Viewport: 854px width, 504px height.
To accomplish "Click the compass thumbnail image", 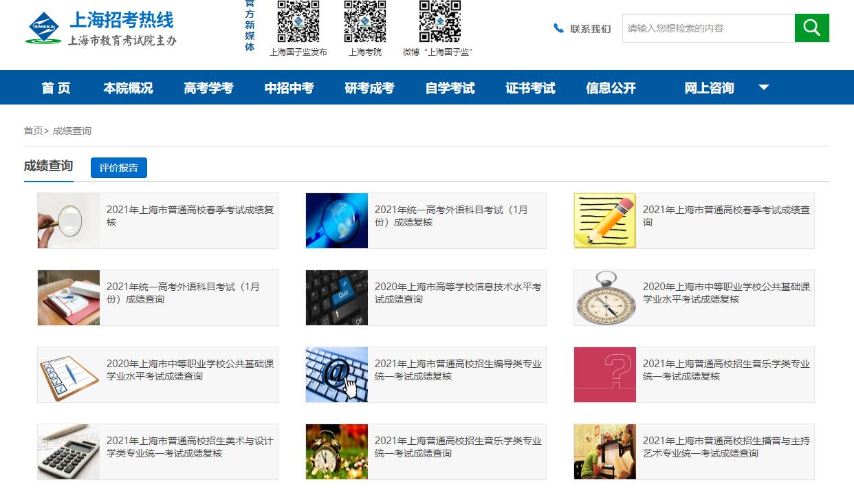I will tap(605, 298).
